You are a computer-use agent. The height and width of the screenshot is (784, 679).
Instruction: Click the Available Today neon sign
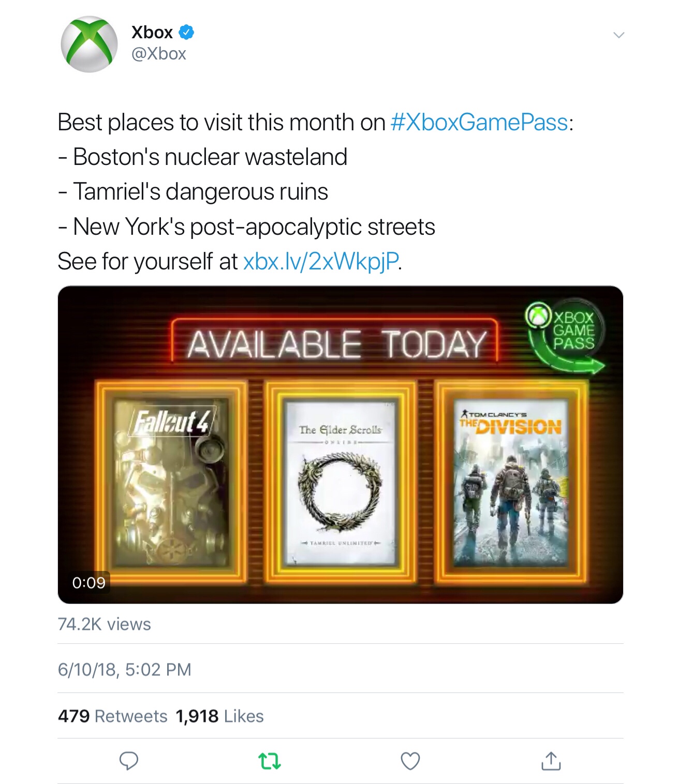pos(335,343)
